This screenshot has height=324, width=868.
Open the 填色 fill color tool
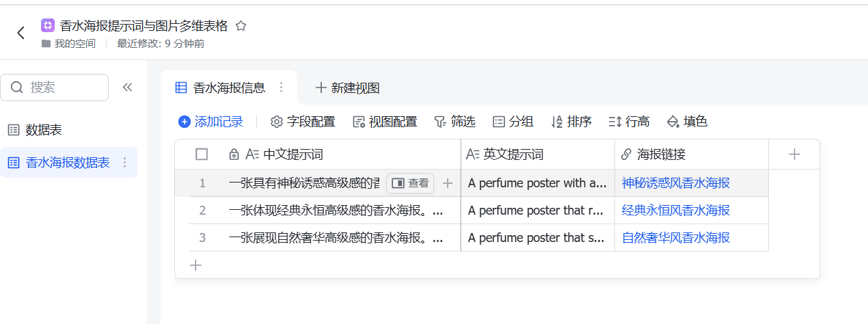click(687, 122)
